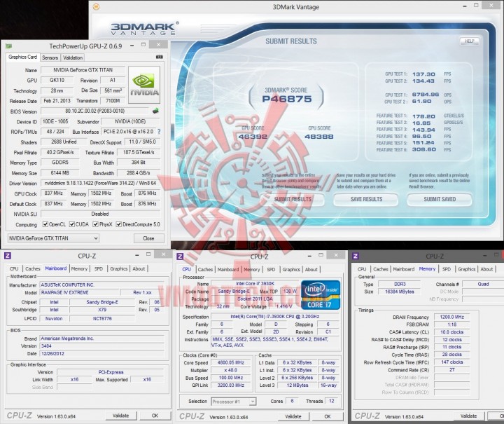
Task: Open the Graphics tab in middle CPU-Z window
Action: [x=291, y=270]
